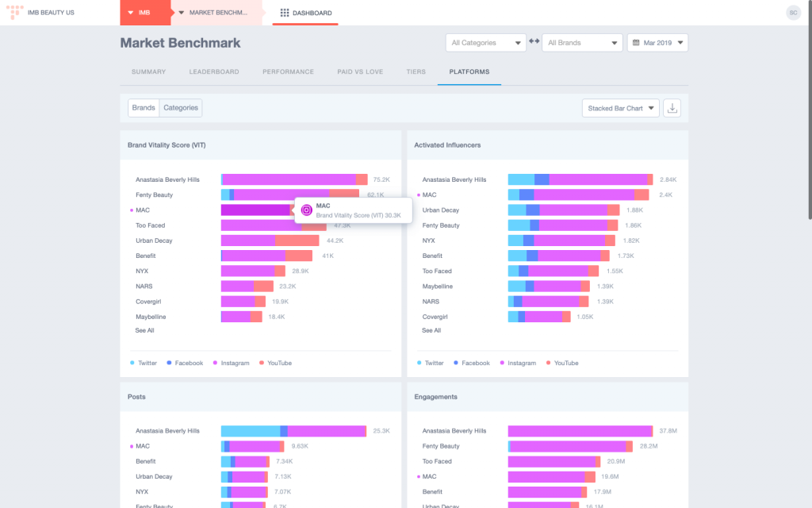Screen dimensions: 812x508
Task: Open the Dashboard grid icon
Action: tap(285, 13)
